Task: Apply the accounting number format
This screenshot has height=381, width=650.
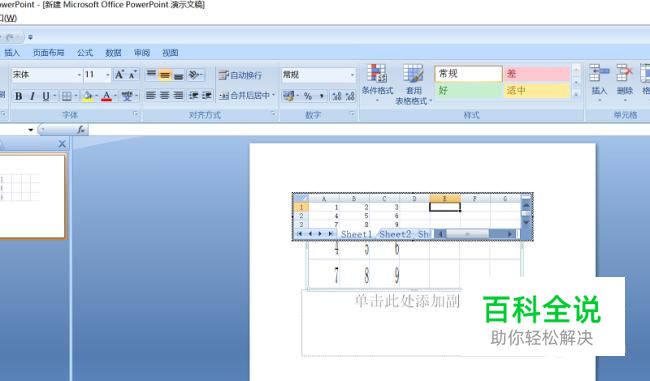Action: tap(289, 96)
